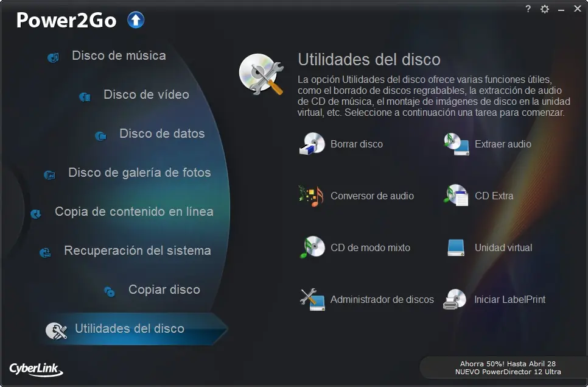Image resolution: width=588 pixels, height=387 pixels.
Task: Choose CD Extra task
Action: (494, 196)
